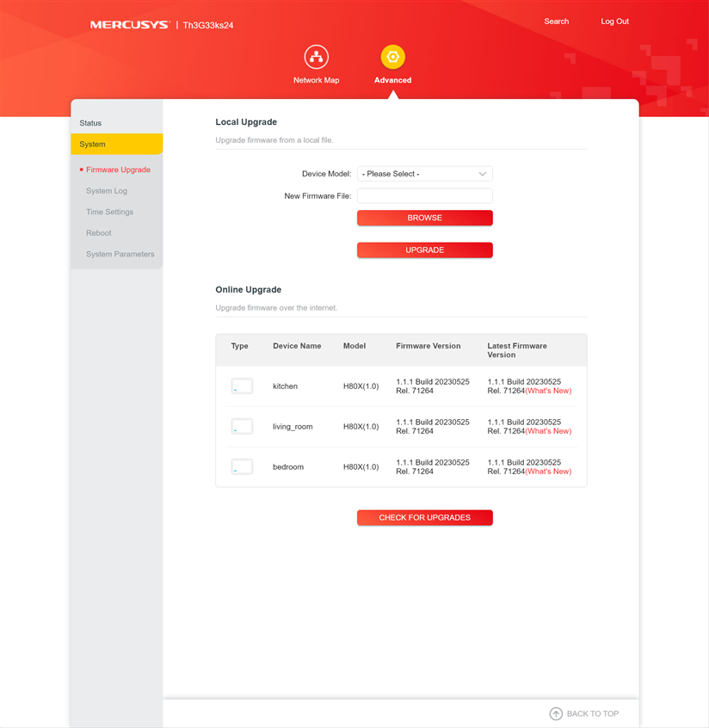This screenshot has width=709, height=728.
Task: Click the Back to Top arrow icon
Action: click(x=556, y=713)
